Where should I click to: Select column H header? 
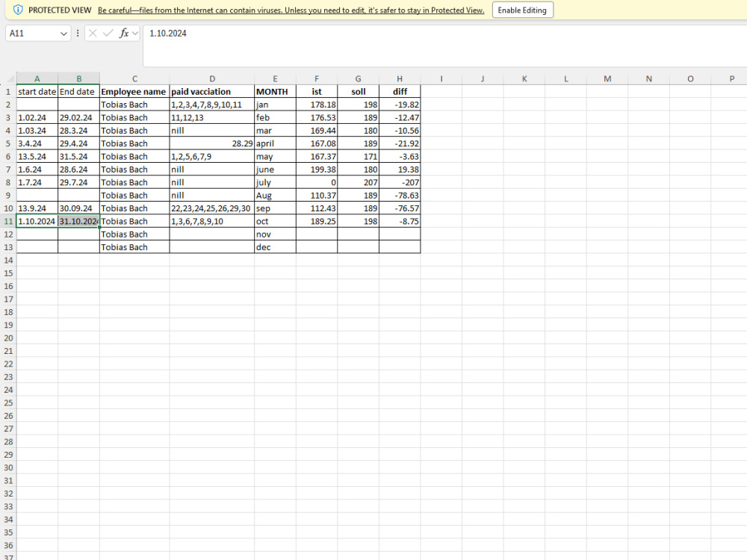point(400,78)
